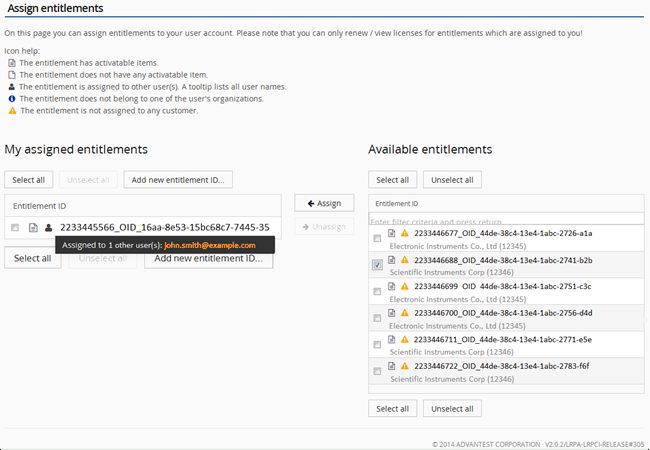Click warning triangle icon for entitlement 2233446711

[x=405, y=339]
